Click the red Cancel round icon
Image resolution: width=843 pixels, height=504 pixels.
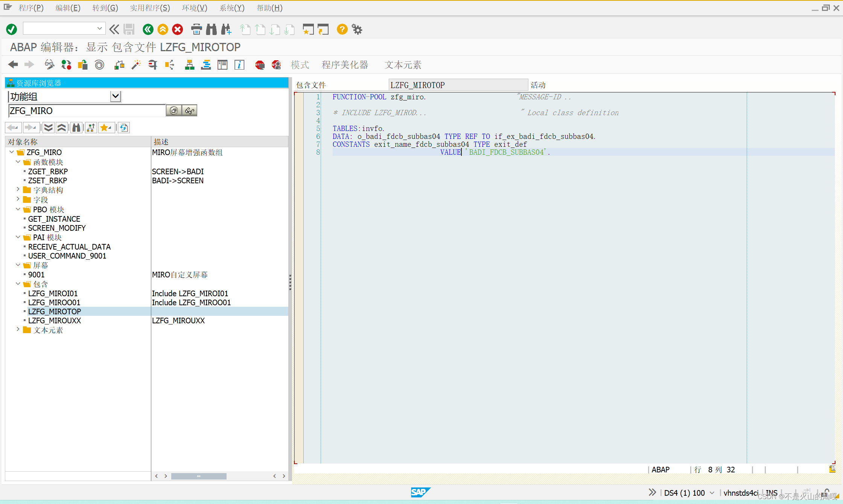178,29
